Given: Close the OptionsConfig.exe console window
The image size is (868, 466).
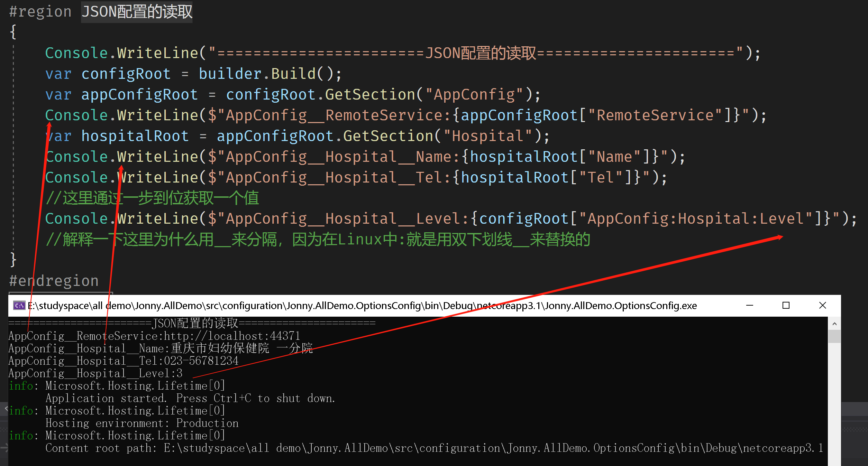Looking at the screenshot, I should (823, 306).
